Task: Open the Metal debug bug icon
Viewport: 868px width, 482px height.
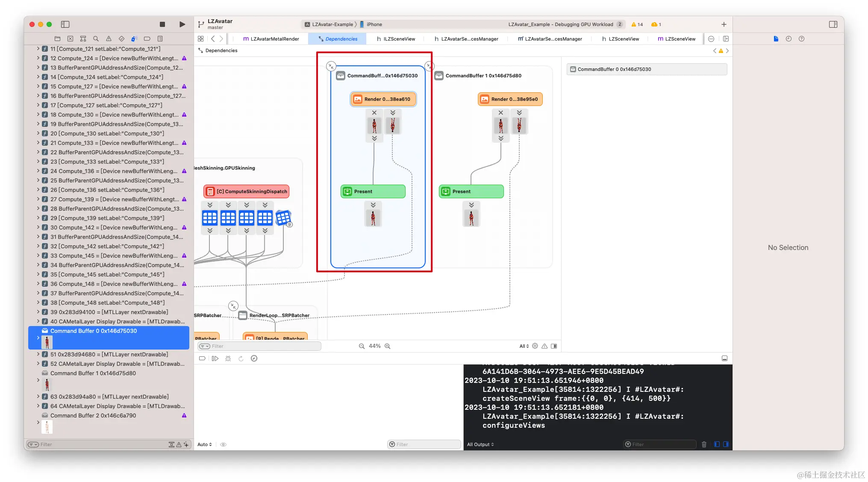Action: tap(228, 359)
